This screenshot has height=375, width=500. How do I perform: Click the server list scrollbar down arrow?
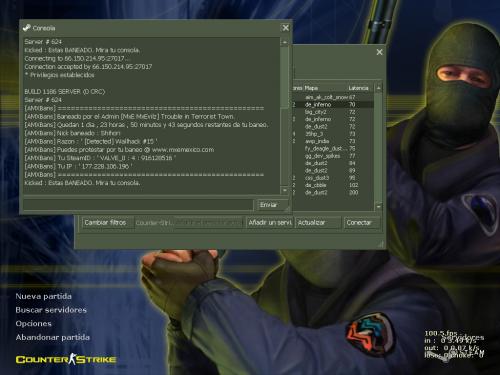click(x=378, y=206)
